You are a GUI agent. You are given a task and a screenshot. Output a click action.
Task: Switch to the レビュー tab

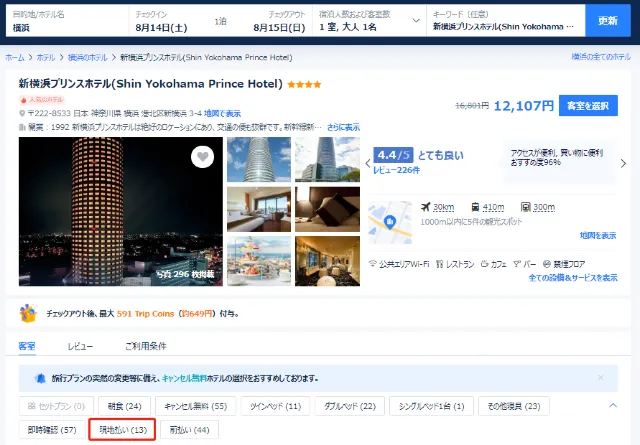point(80,346)
